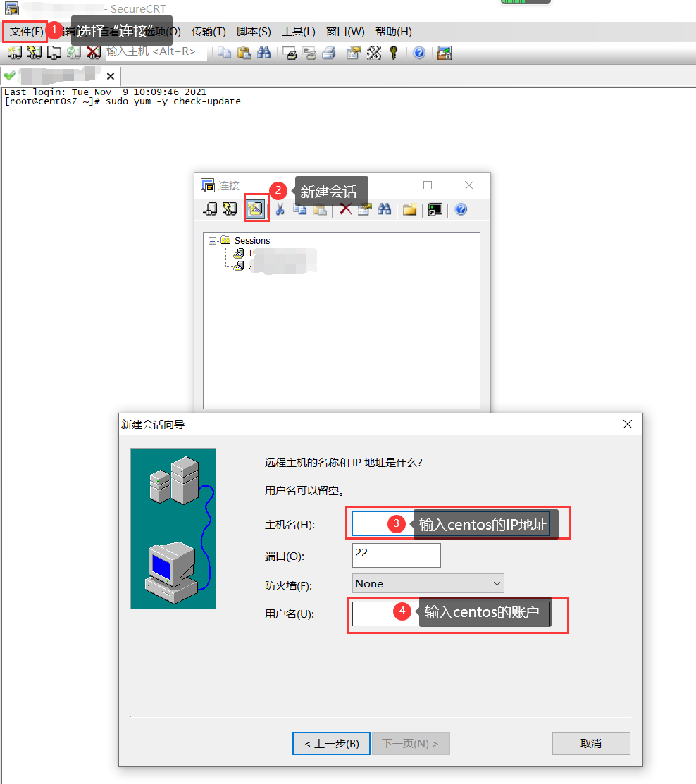Click the Find binoculars icon in main toolbar
This screenshot has width=696, height=784.
pos(263,53)
